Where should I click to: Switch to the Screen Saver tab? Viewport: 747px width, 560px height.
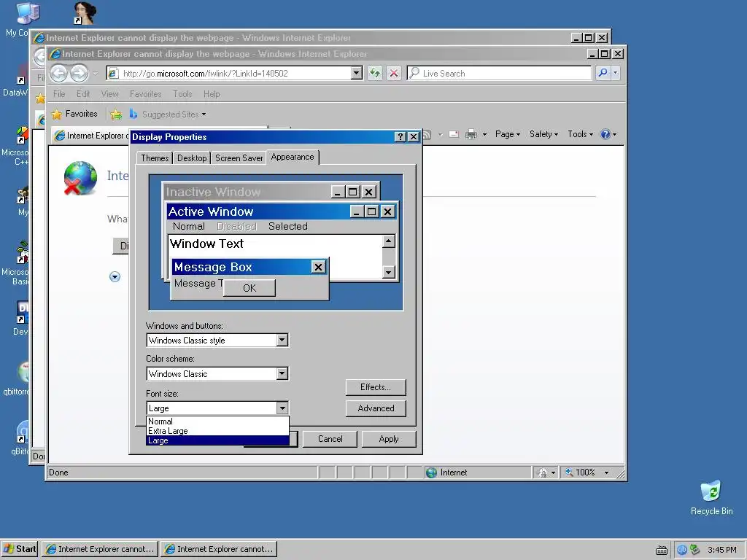239,158
